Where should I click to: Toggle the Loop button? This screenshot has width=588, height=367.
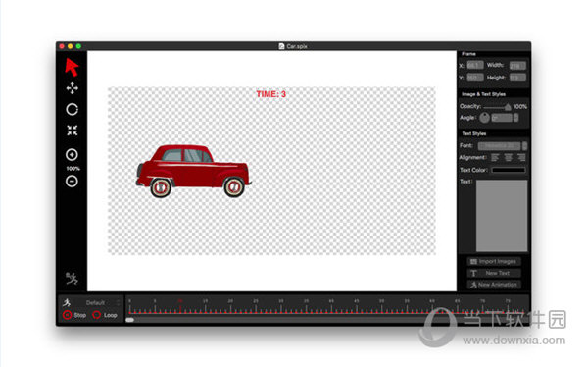(105, 315)
